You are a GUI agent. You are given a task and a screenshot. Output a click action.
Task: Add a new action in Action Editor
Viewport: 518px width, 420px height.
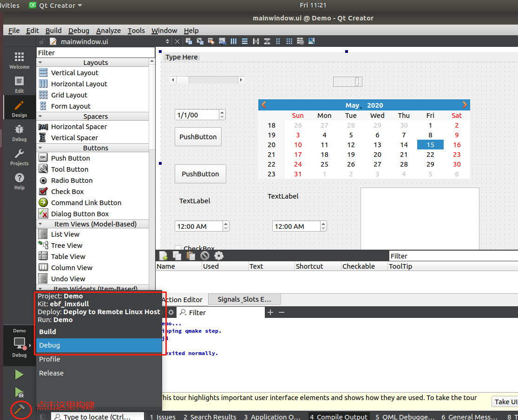pyautogui.click(x=164, y=256)
